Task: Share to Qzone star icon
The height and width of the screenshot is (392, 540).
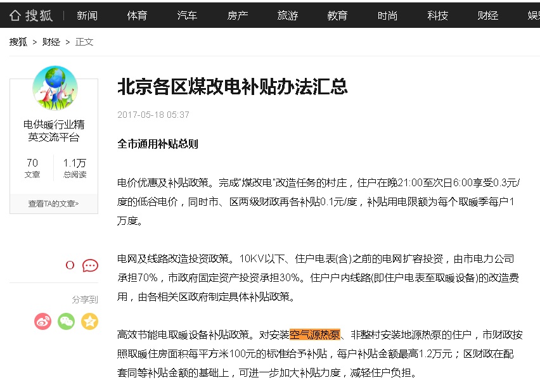Action: 89,321
